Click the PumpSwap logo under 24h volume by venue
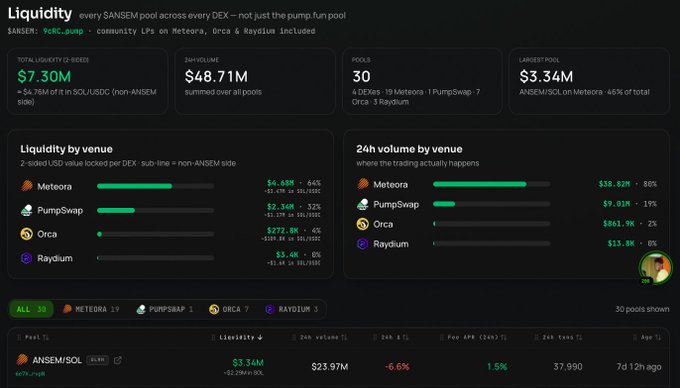This screenshot has width=680, height=388. coord(363,204)
